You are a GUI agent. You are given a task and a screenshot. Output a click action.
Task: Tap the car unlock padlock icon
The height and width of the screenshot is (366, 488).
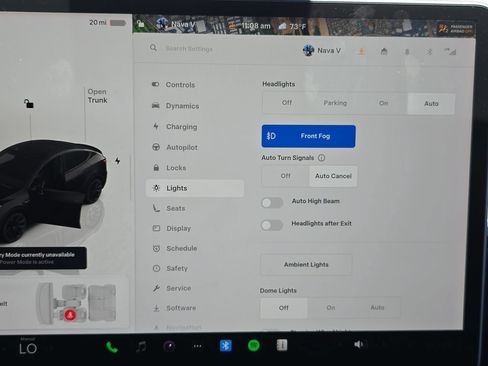29,104
